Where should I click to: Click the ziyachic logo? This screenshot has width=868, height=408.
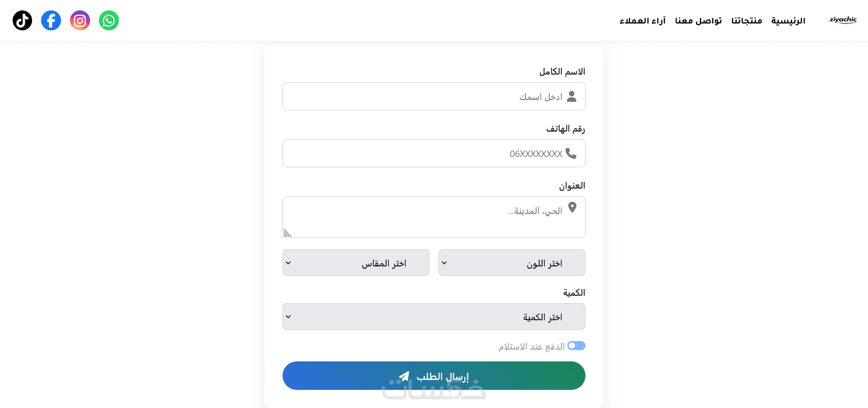(843, 20)
